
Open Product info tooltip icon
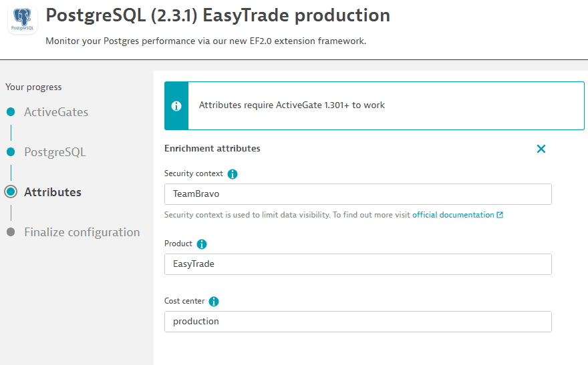click(x=202, y=244)
